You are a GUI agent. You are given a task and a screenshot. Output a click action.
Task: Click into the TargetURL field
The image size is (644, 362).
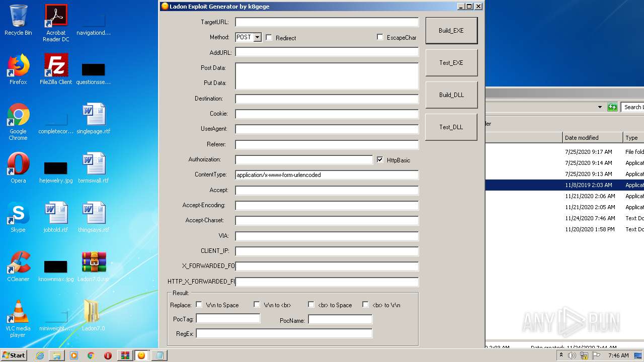click(x=327, y=22)
